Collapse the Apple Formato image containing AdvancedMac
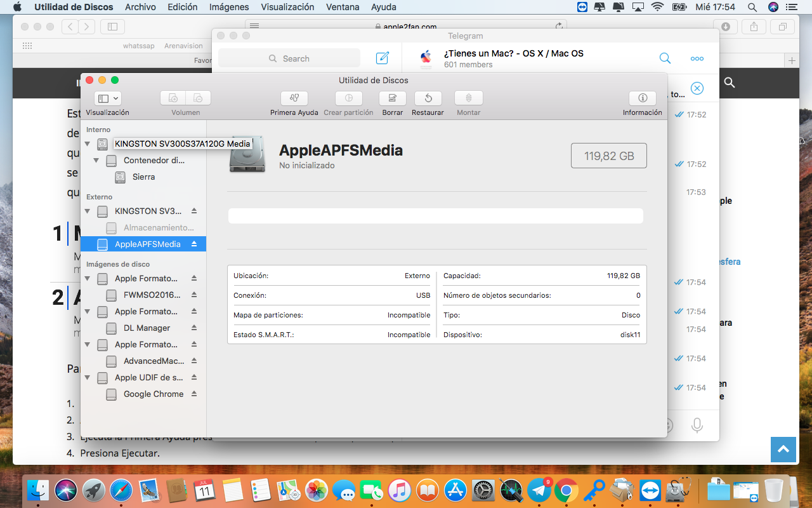 pyautogui.click(x=88, y=344)
